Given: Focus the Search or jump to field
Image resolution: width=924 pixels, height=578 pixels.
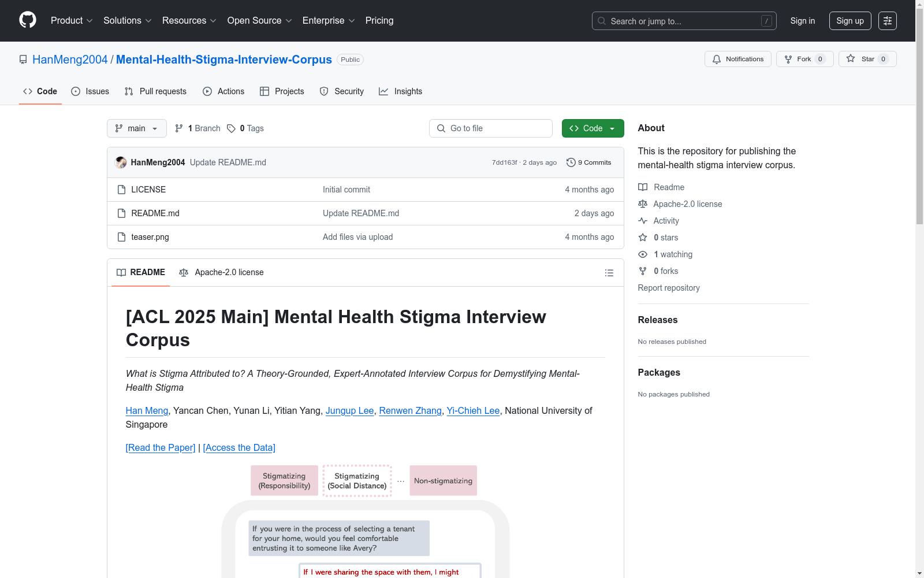Looking at the screenshot, I should click(x=684, y=21).
